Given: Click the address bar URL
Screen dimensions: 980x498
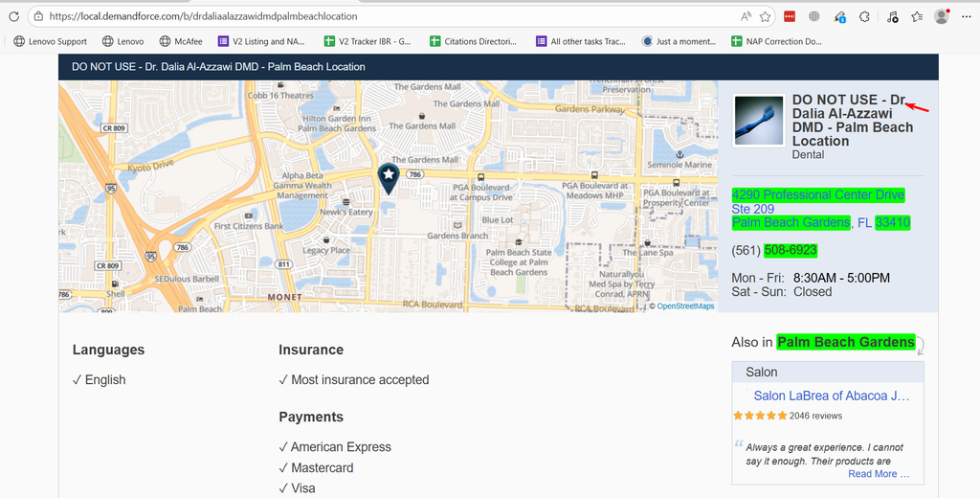Looking at the screenshot, I should click(x=203, y=16).
